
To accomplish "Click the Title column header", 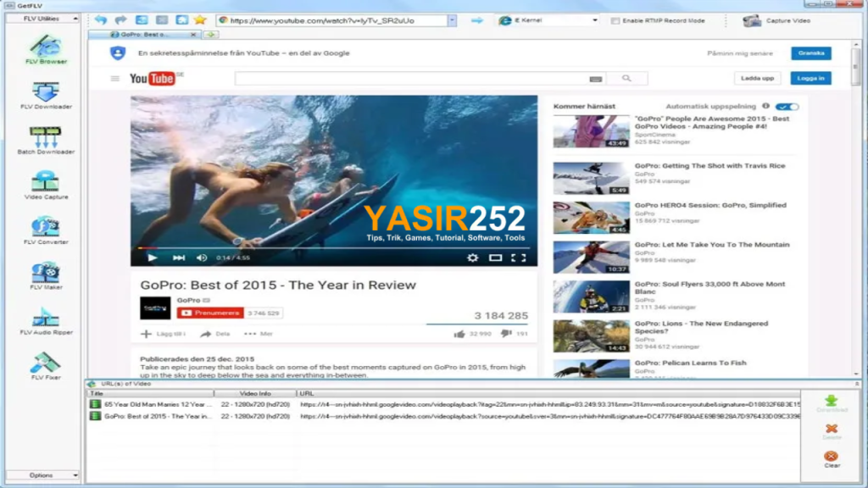I will tap(151, 393).
